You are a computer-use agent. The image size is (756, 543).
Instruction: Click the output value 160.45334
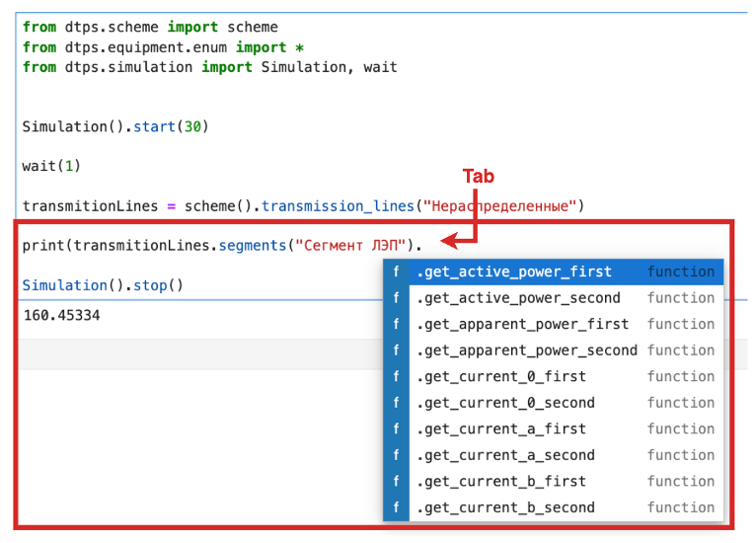pyautogui.click(x=61, y=316)
